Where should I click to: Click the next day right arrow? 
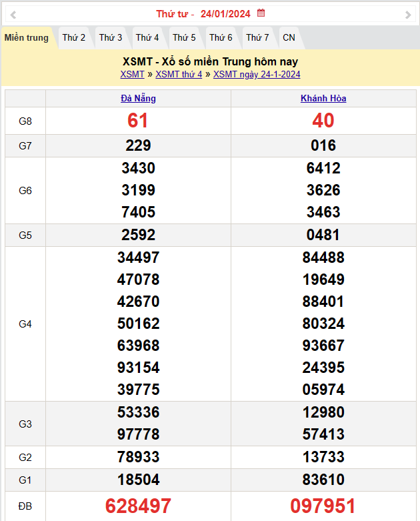(x=408, y=14)
